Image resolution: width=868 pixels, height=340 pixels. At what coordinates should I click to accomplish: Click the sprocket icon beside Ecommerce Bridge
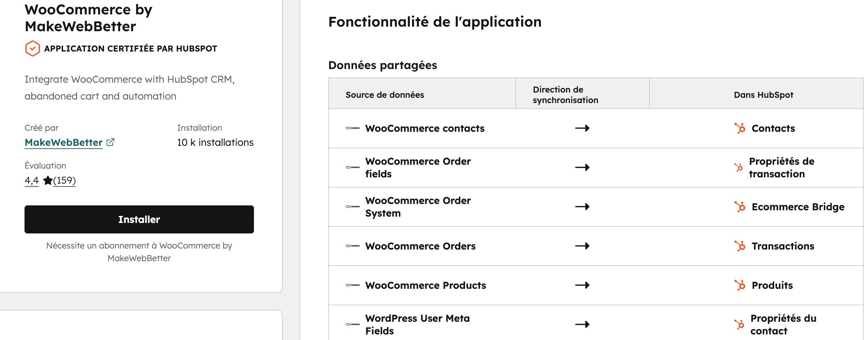click(x=739, y=207)
